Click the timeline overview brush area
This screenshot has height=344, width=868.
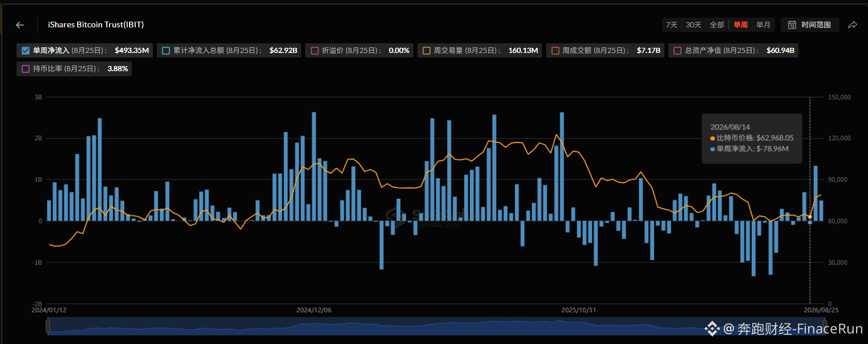(x=436, y=326)
